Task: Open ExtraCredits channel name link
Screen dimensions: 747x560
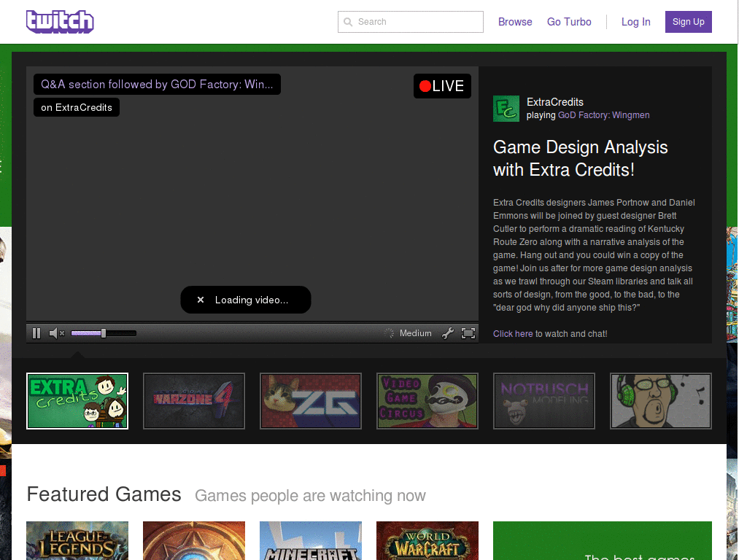Action: click(x=555, y=102)
